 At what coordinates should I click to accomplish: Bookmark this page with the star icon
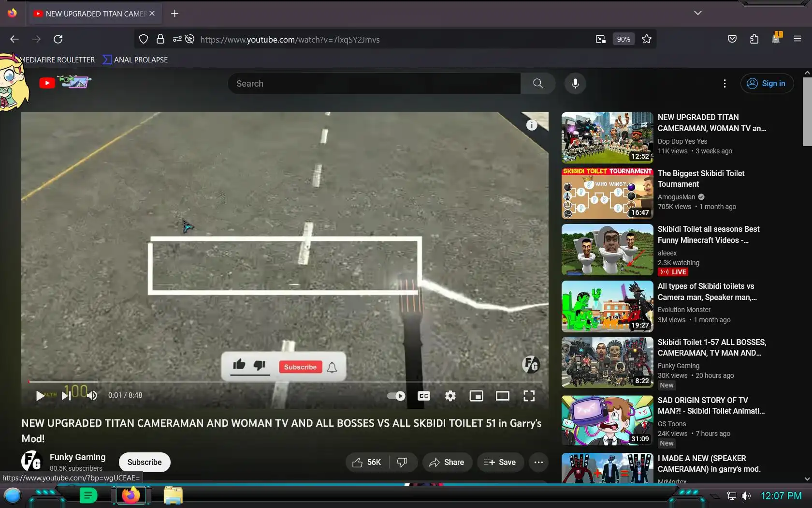pyautogui.click(x=647, y=39)
